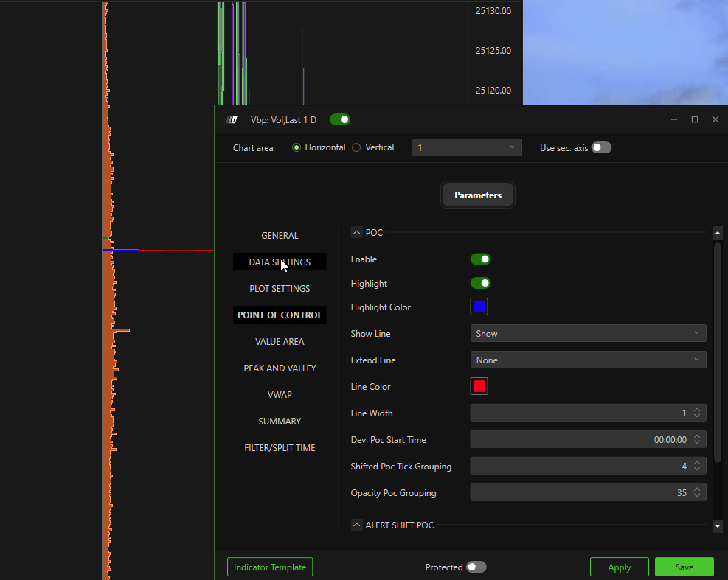Open the VALUE AREA section
This screenshot has width=728, height=580.
280,341
